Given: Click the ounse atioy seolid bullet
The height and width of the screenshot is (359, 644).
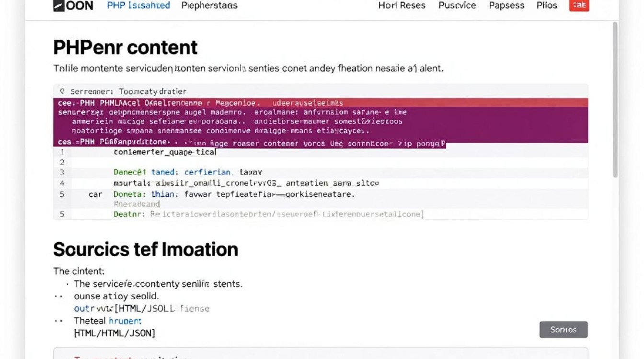Looking at the screenshot, I should [x=116, y=296].
